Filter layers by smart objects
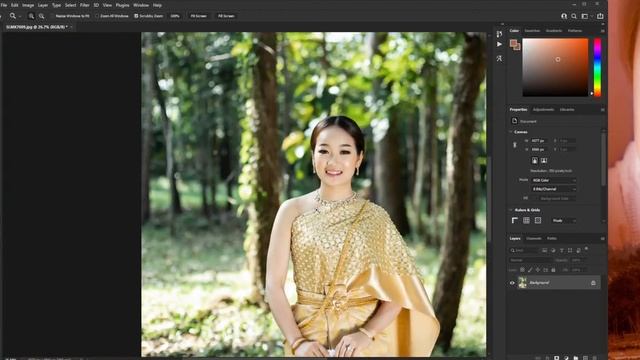Viewport: 640px width, 360px height. tap(578, 250)
